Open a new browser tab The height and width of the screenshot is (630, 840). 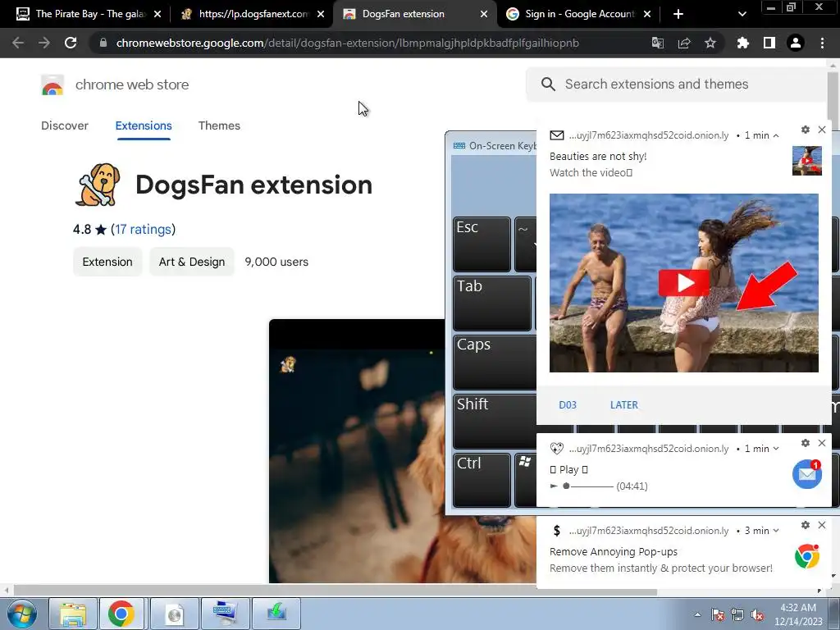pos(678,14)
